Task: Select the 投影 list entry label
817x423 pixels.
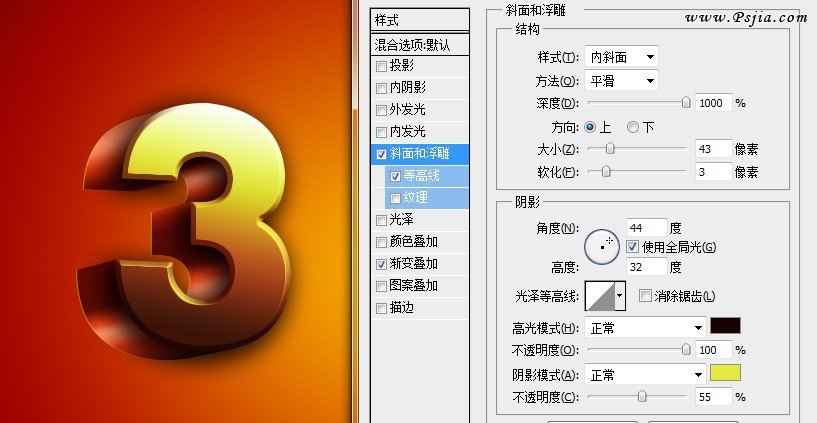Action: [x=401, y=66]
